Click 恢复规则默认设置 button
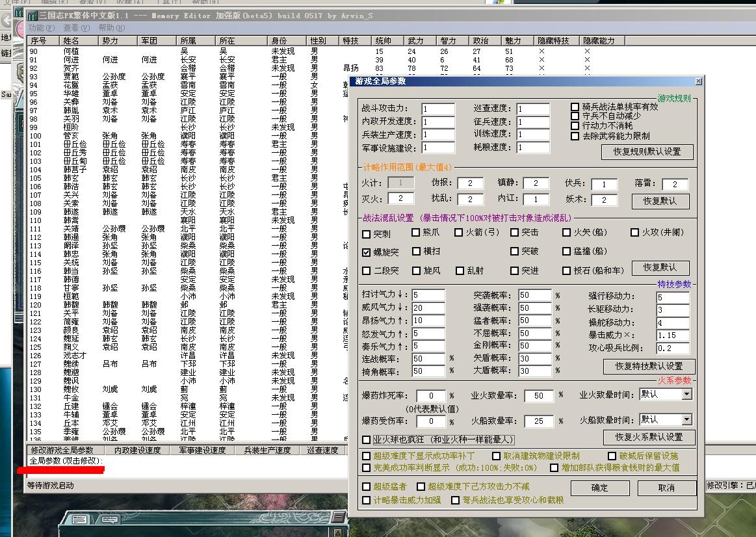 pyautogui.click(x=647, y=152)
